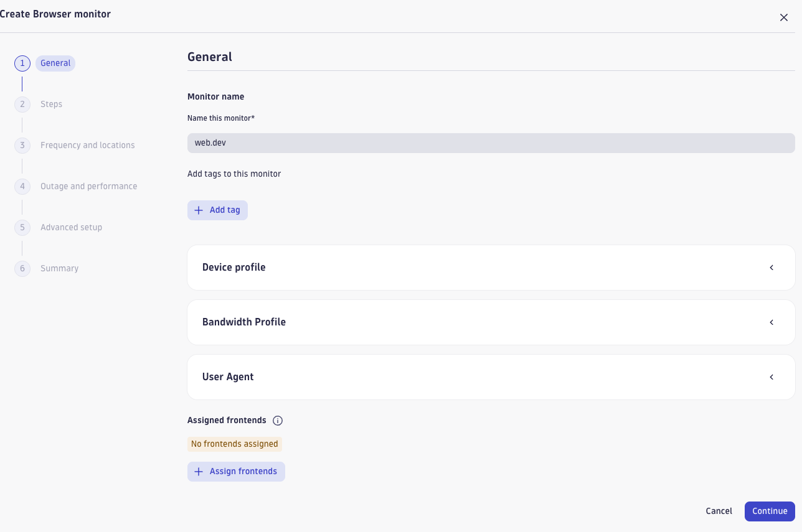Image resolution: width=802 pixels, height=532 pixels.
Task: Click the step 3 circle for Frequency and locations
Action: (22, 145)
